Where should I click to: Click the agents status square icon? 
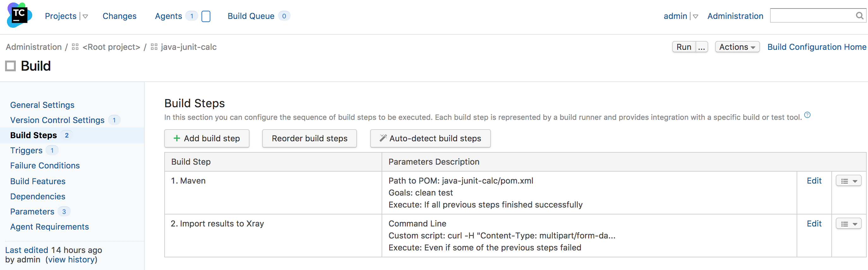point(206,16)
